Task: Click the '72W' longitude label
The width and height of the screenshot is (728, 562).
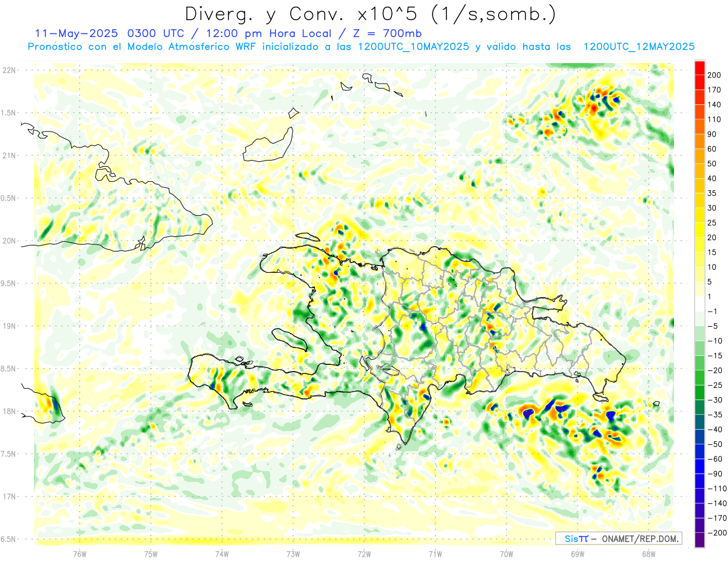Action: coord(364,554)
